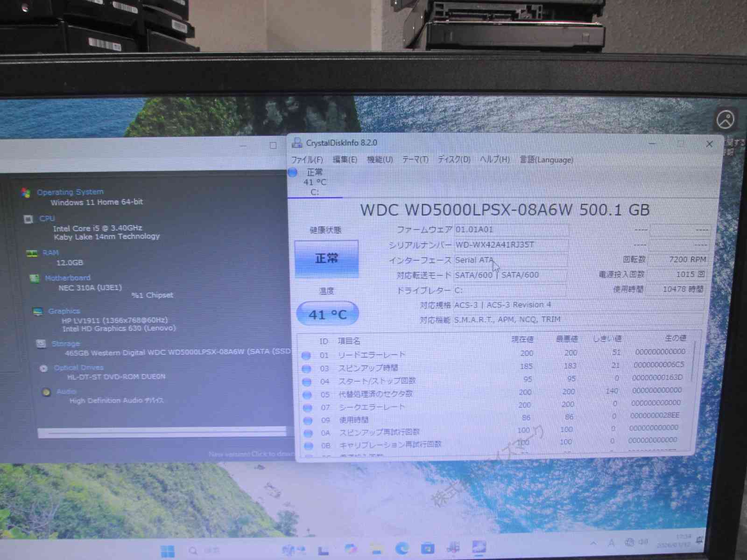Select the C: drive tab at top
The width and height of the screenshot is (747, 560).
point(314,182)
